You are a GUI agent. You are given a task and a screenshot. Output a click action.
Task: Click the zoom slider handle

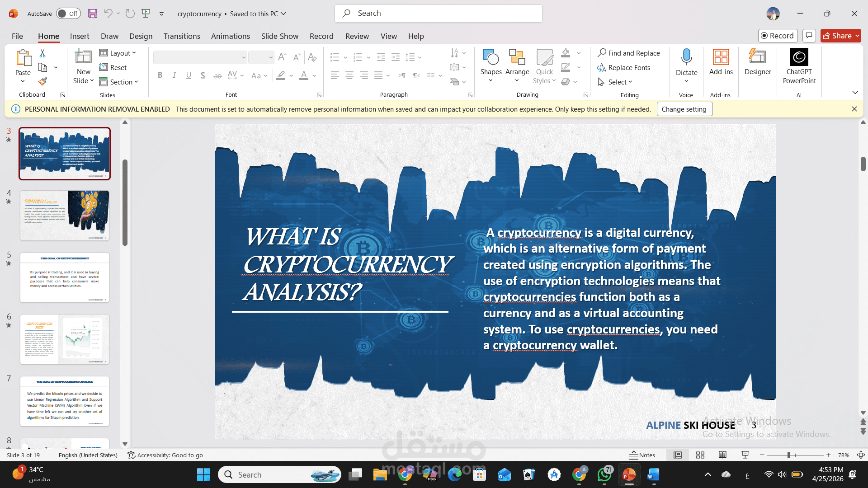click(x=788, y=455)
